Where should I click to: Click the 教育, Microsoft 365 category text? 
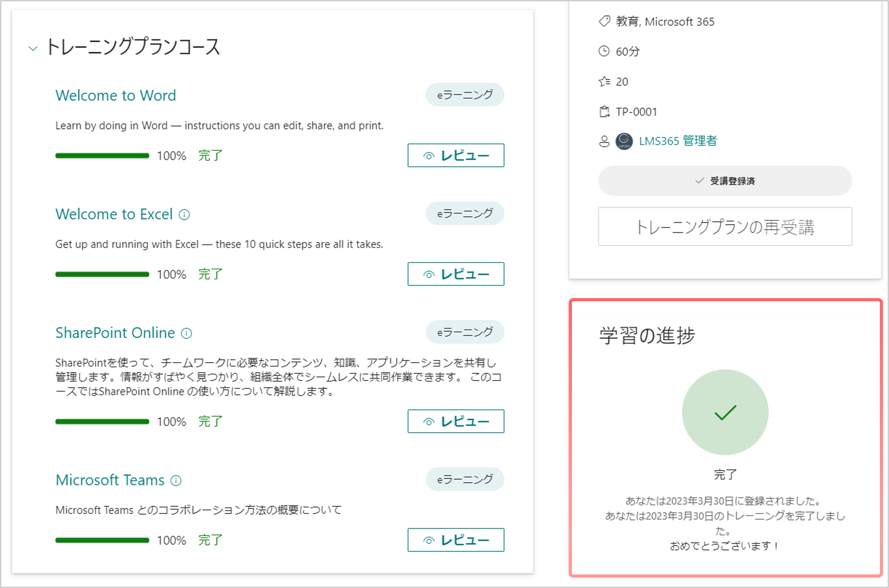[665, 21]
